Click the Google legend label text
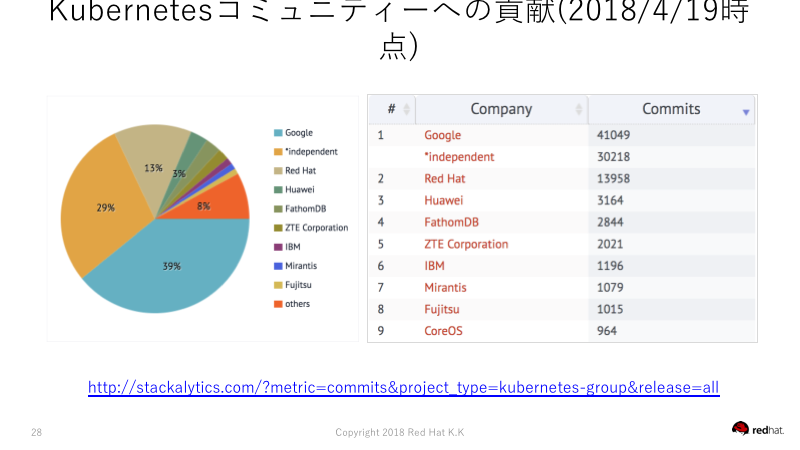This screenshot has width=800, height=450. 298,133
